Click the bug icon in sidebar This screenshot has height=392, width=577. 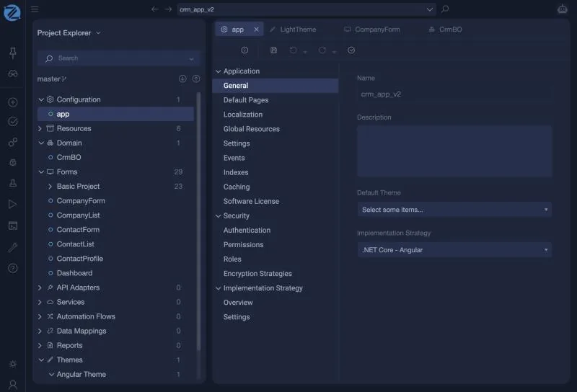point(13,162)
